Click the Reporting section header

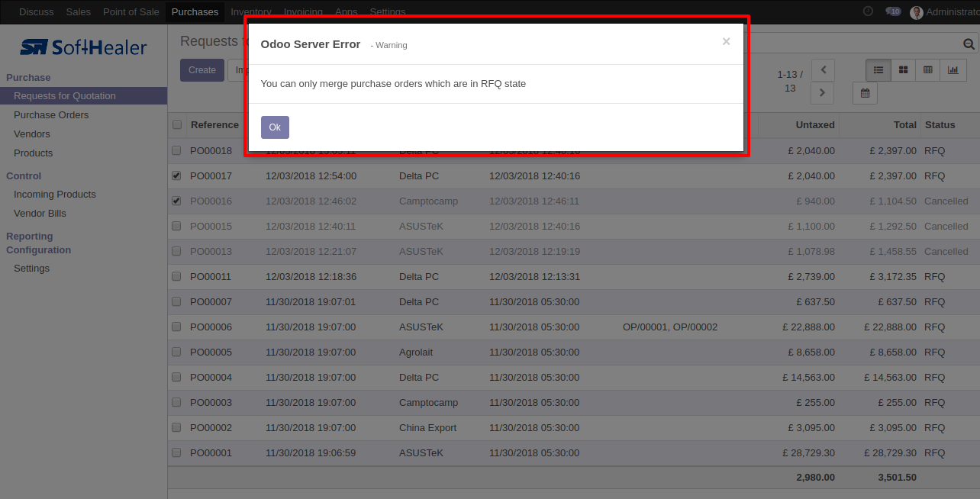point(30,237)
